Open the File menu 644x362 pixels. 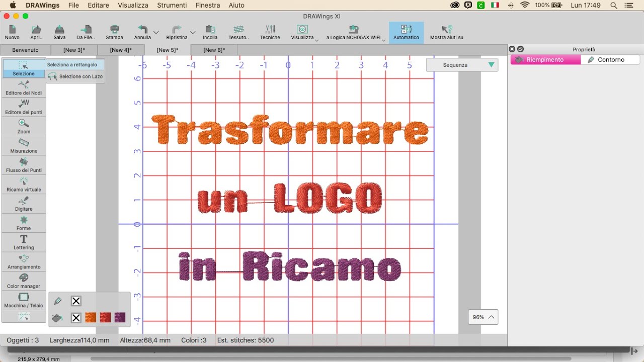[73, 5]
